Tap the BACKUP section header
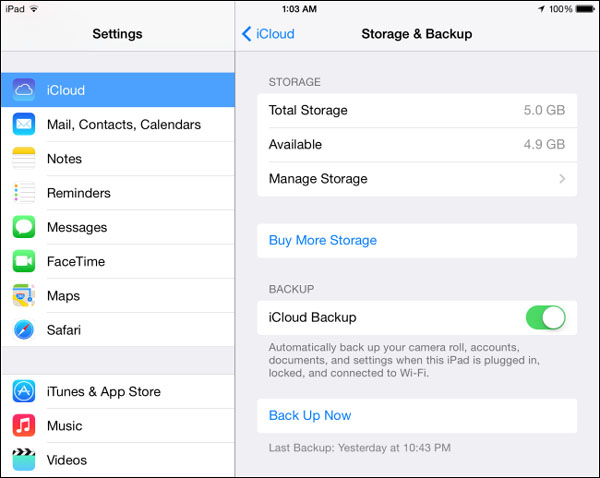Viewport: 600px width, 478px height. (x=291, y=289)
